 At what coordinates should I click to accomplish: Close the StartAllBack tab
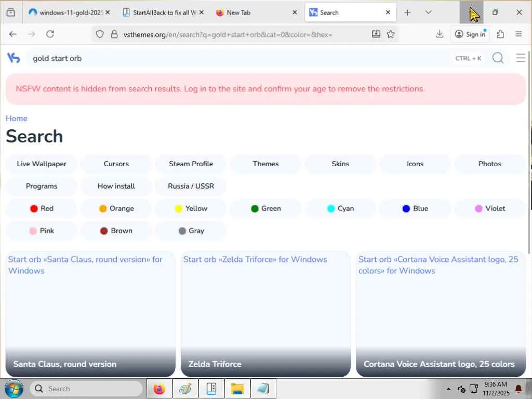tap(201, 12)
